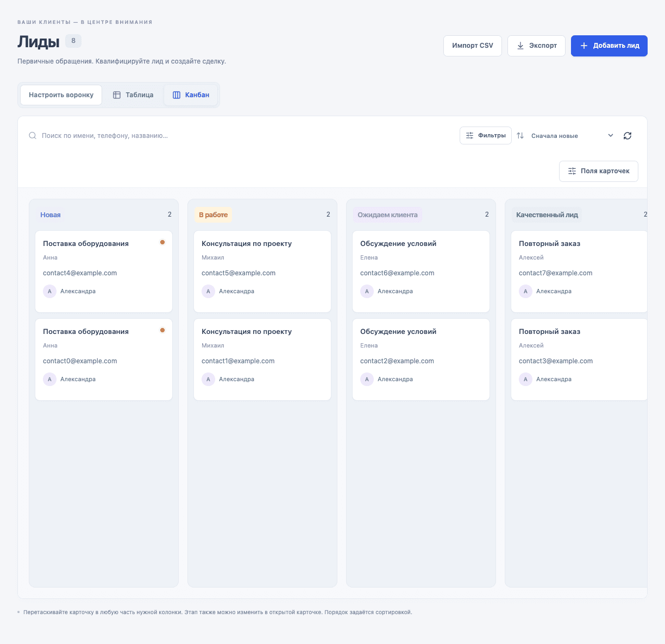Click avatar A on contact3@example.com card
Screen dimensions: 665x644
tap(526, 379)
